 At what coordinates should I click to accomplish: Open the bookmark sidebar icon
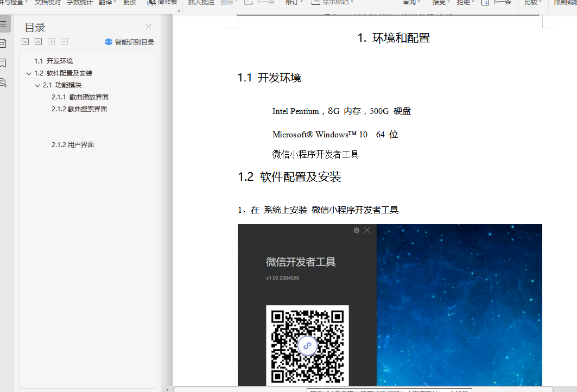[x=3, y=63]
